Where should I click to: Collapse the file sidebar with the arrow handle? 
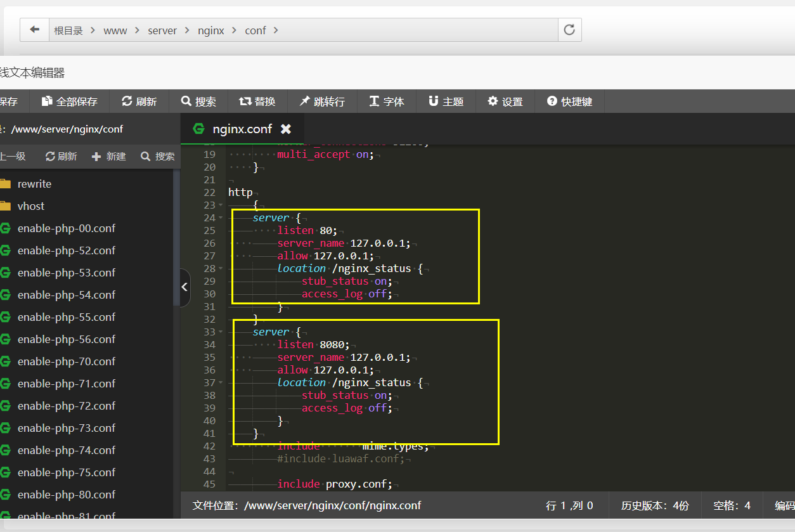pos(184,287)
